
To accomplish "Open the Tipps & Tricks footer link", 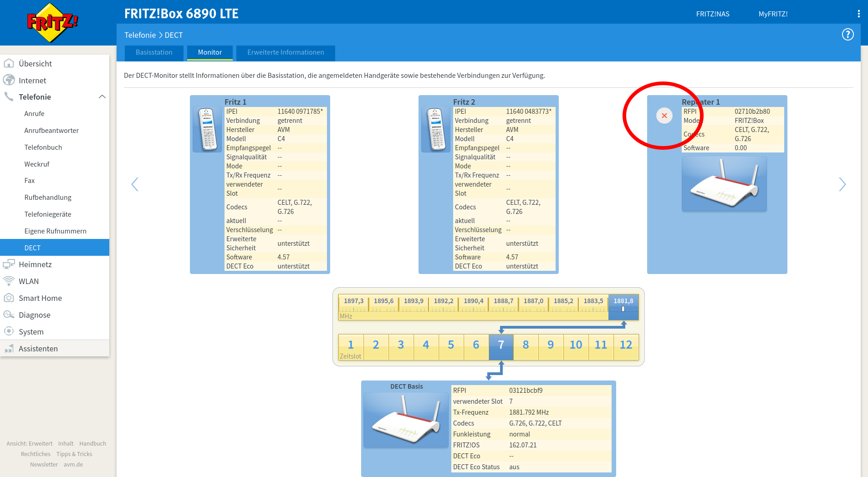I will tap(74, 454).
